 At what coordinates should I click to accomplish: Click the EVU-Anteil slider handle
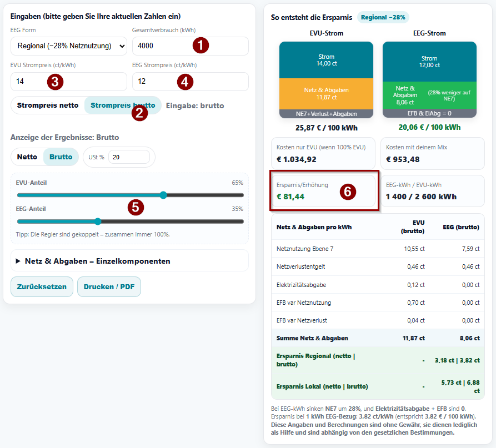[163, 195]
